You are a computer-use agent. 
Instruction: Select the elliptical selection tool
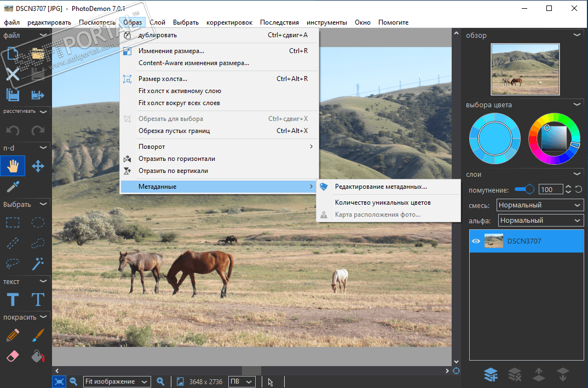coord(37,223)
